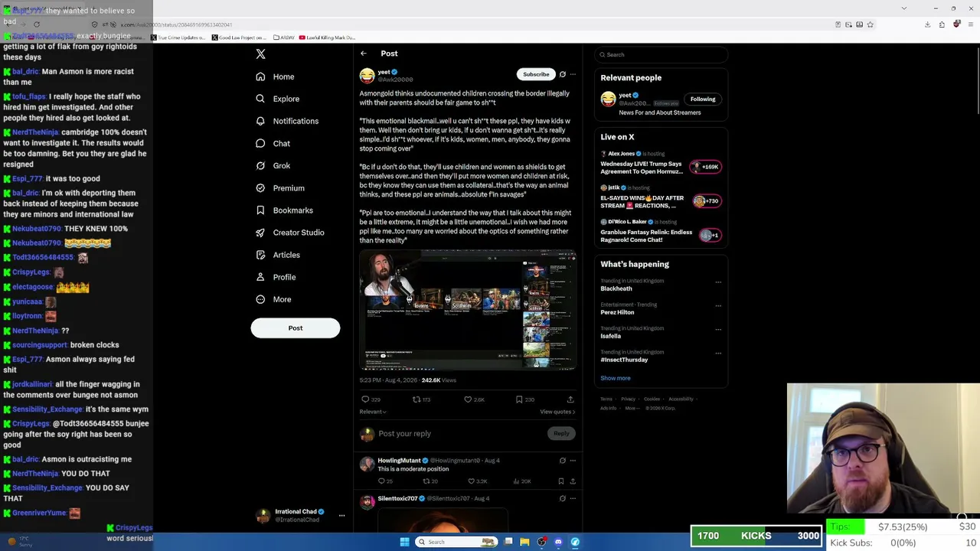
Task: Click the browser downloads icon
Action: [927, 24]
